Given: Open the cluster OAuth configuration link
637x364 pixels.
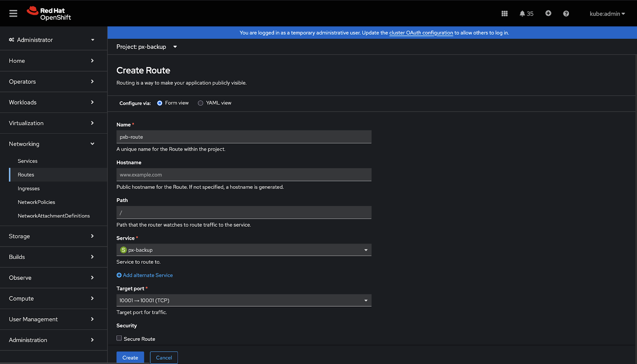Looking at the screenshot, I should [x=421, y=33].
